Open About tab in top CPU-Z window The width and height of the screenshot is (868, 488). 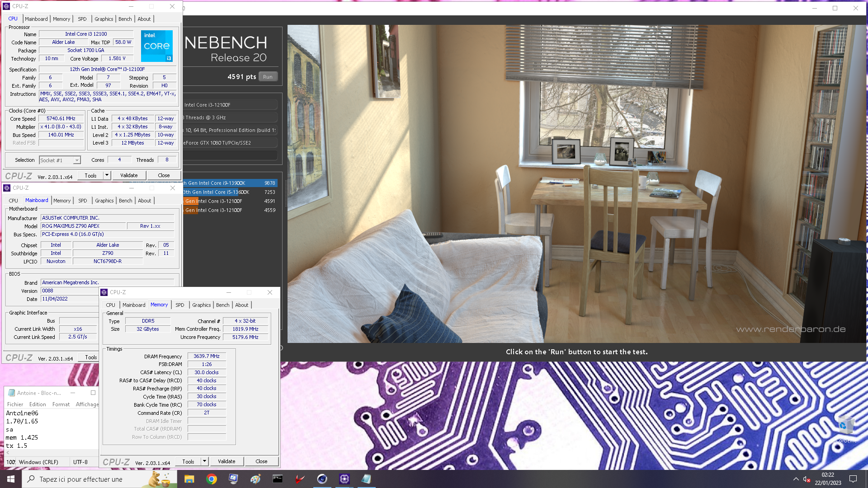(144, 19)
